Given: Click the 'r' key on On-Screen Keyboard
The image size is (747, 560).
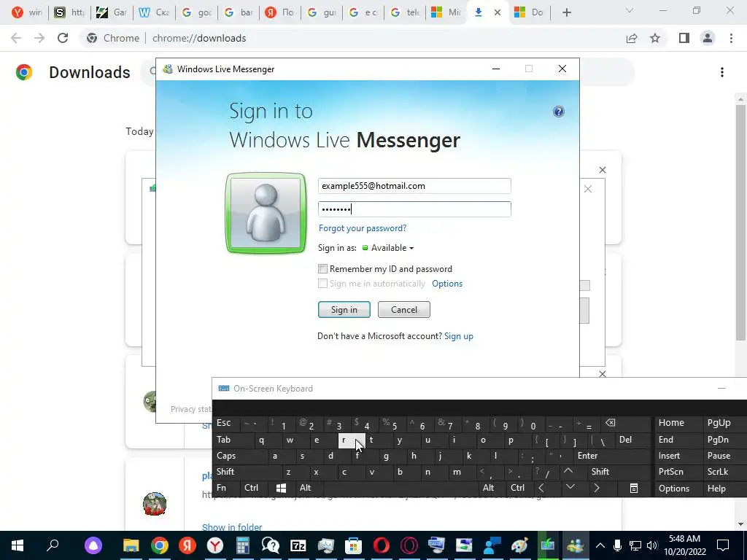Looking at the screenshot, I should tap(351, 440).
